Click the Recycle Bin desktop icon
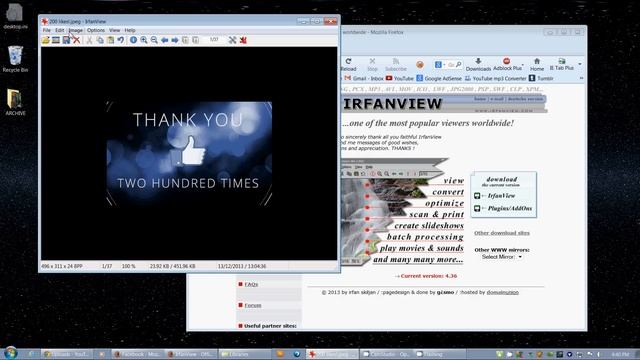This screenshot has width=640, height=360. tap(15, 59)
